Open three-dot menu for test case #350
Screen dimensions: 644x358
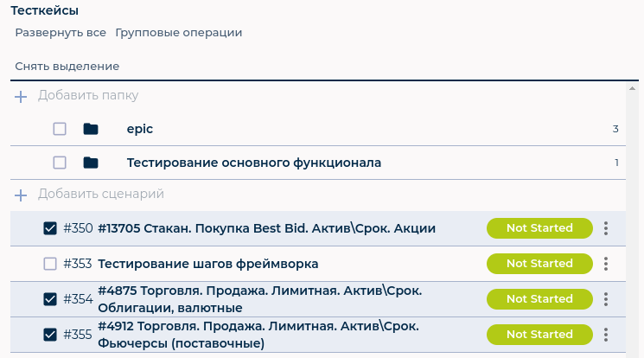606,228
